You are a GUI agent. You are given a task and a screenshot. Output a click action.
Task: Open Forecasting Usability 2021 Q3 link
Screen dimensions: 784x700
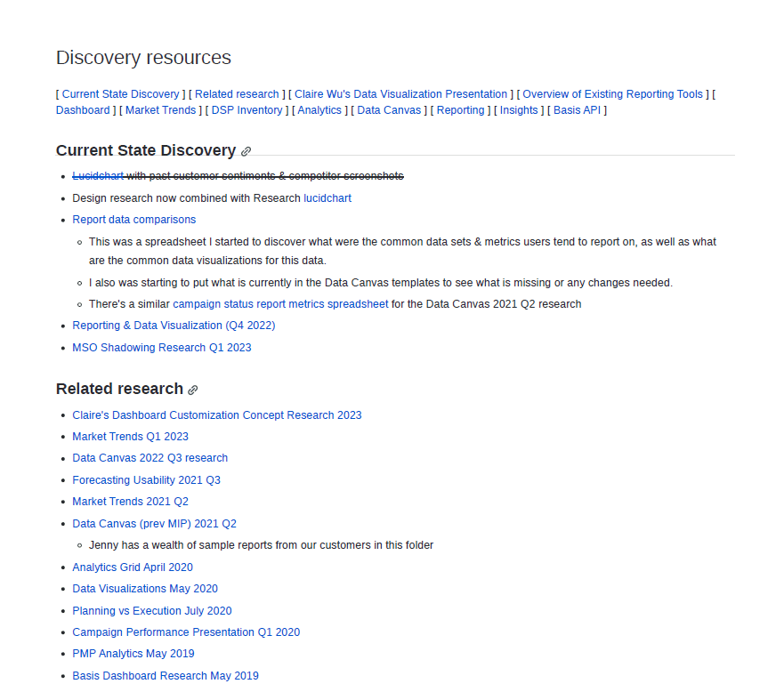point(146,480)
